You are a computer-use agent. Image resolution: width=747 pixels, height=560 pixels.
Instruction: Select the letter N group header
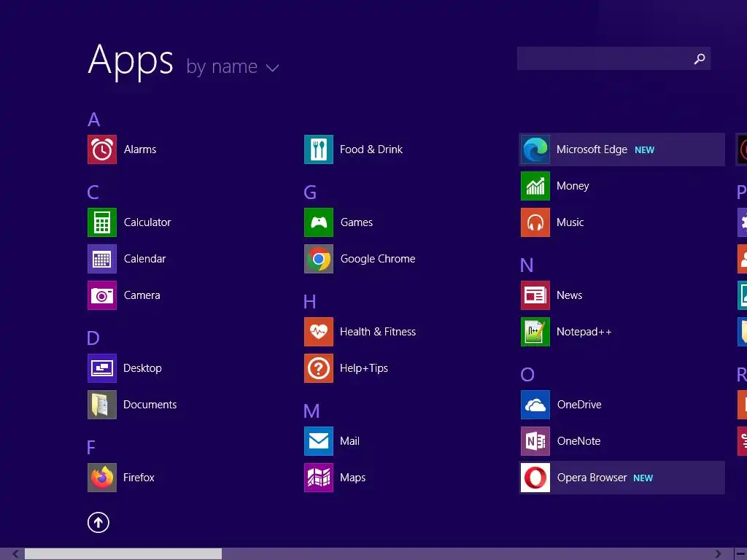527,265
